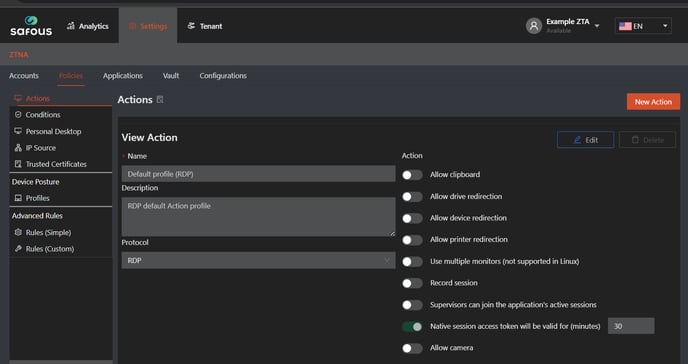Enable Allow camera toggle
The image size is (688, 364).
[x=412, y=348]
